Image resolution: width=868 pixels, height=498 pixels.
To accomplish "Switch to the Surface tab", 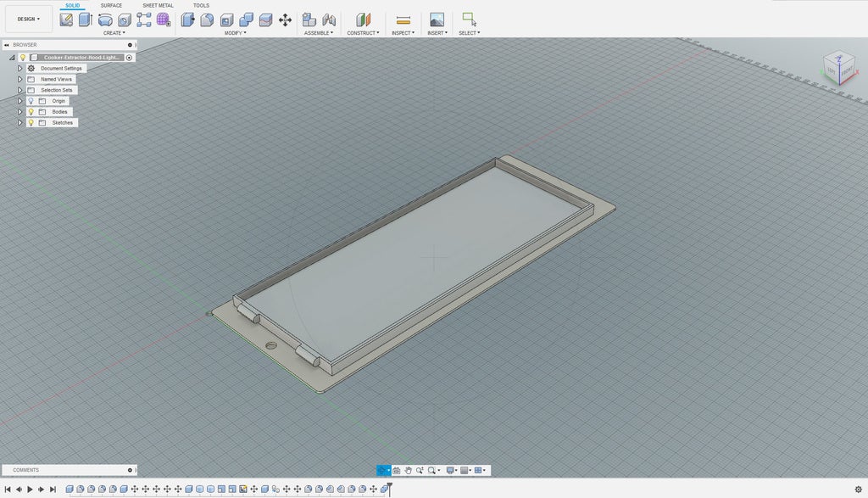I will point(111,5).
